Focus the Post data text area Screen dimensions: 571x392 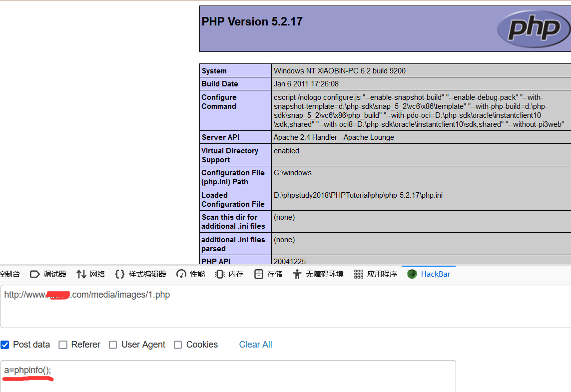click(x=228, y=377)
